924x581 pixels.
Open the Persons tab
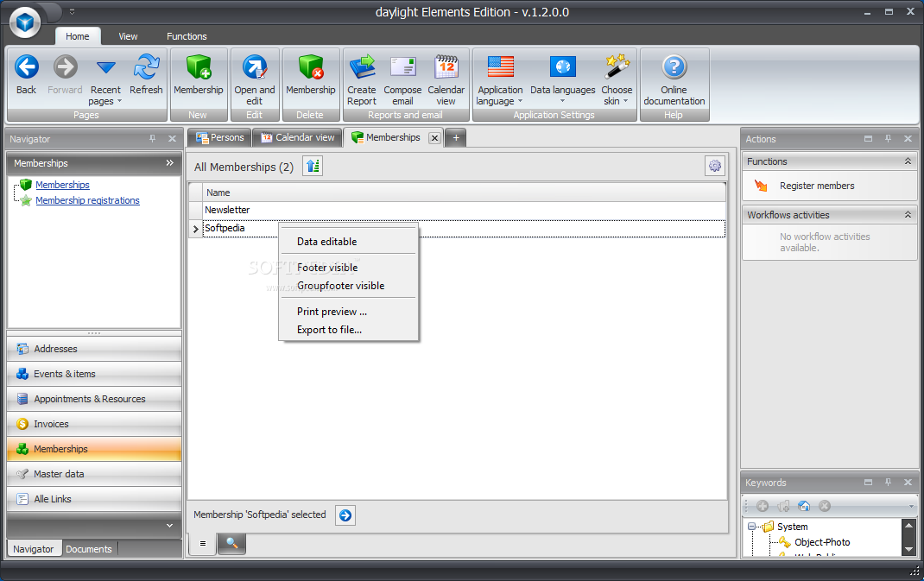point(220,137)
